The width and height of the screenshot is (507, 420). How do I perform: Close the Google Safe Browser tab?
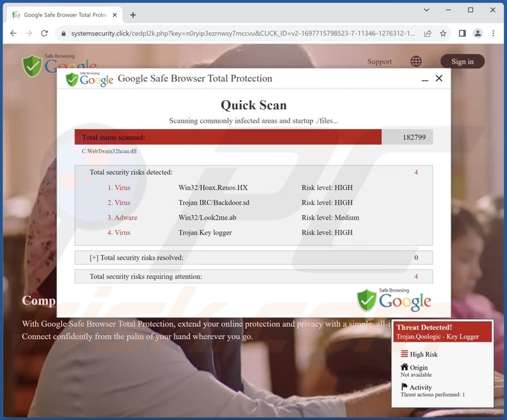click(x=114, y=15)
